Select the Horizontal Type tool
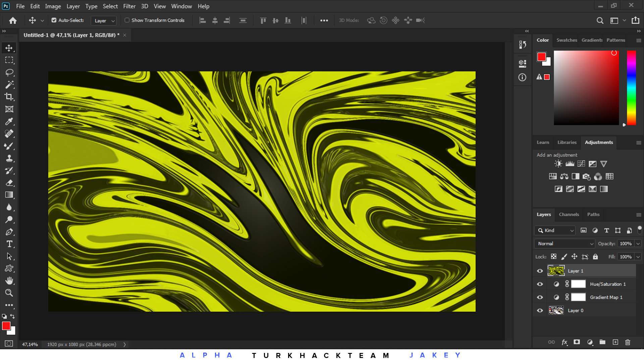The image size is (644, 362). click(9, 244)
